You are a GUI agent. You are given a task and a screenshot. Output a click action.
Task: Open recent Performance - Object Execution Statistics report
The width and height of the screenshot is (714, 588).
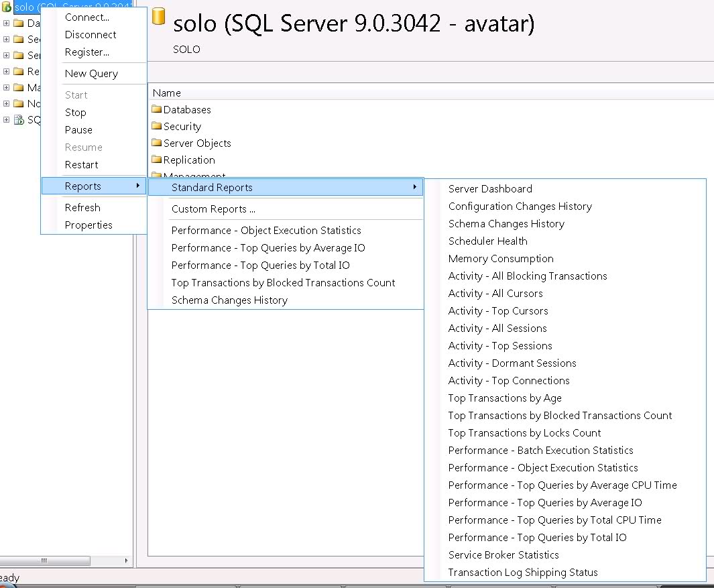click(x=266, y=231)
